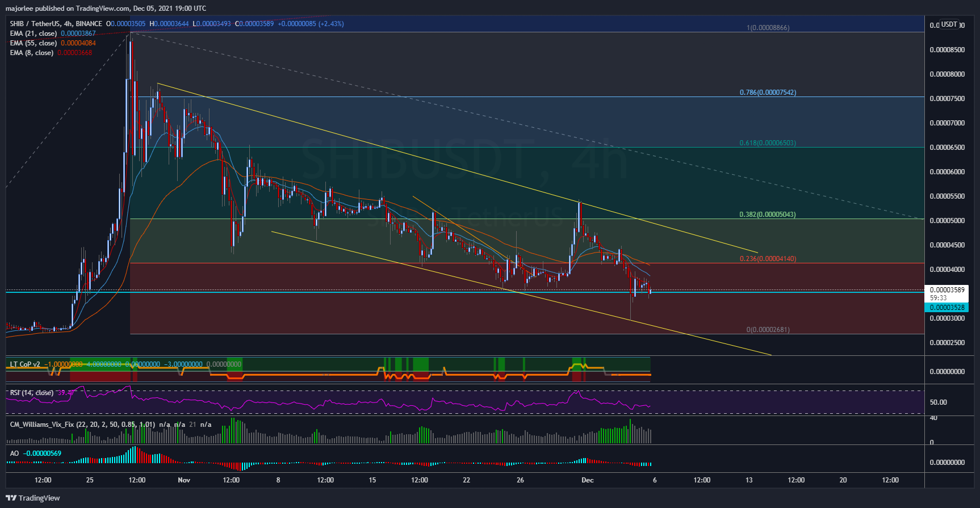This screenshot has height=508, width=980.
Task: Select the LT CoP v2 indicator label
Action: [x=26, y=364]
